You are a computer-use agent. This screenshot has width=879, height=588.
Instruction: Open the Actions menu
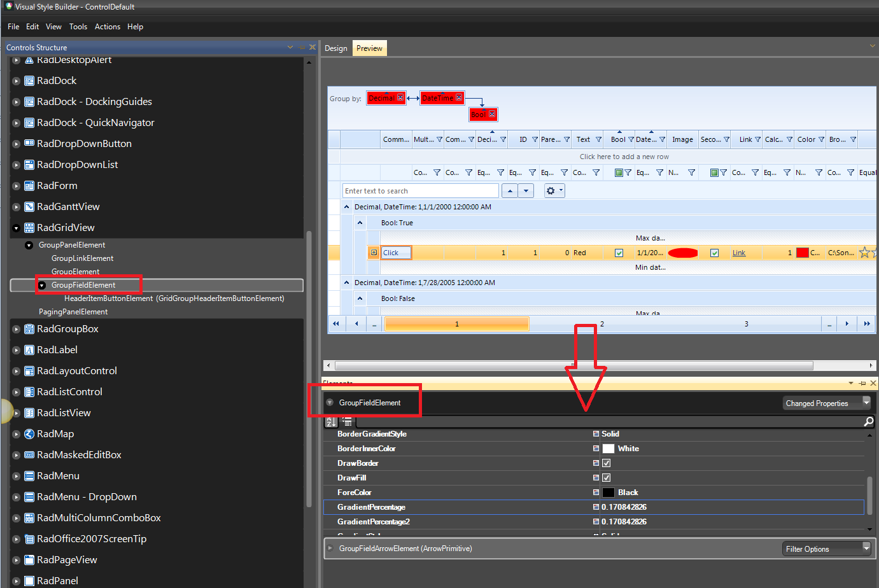(108, 27)
